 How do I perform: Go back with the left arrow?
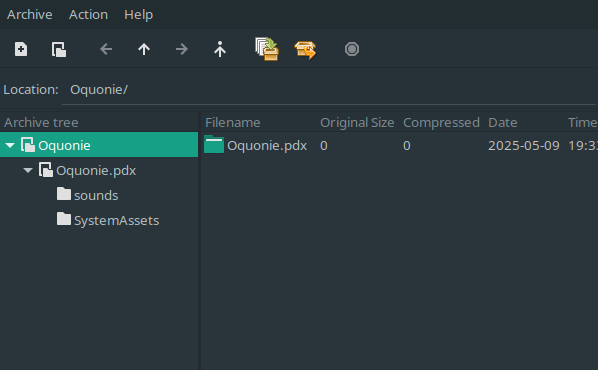[x=106, y=49]
